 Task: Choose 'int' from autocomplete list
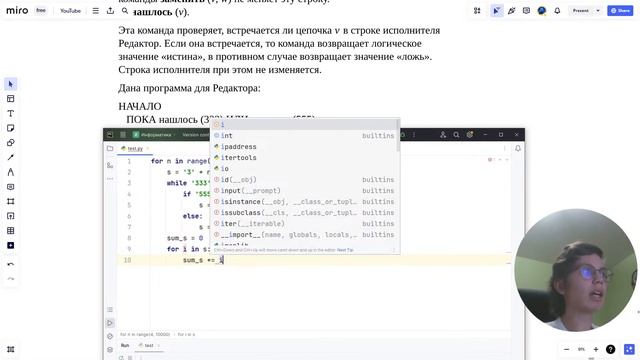pyautogui.click(x=304, y=136)
